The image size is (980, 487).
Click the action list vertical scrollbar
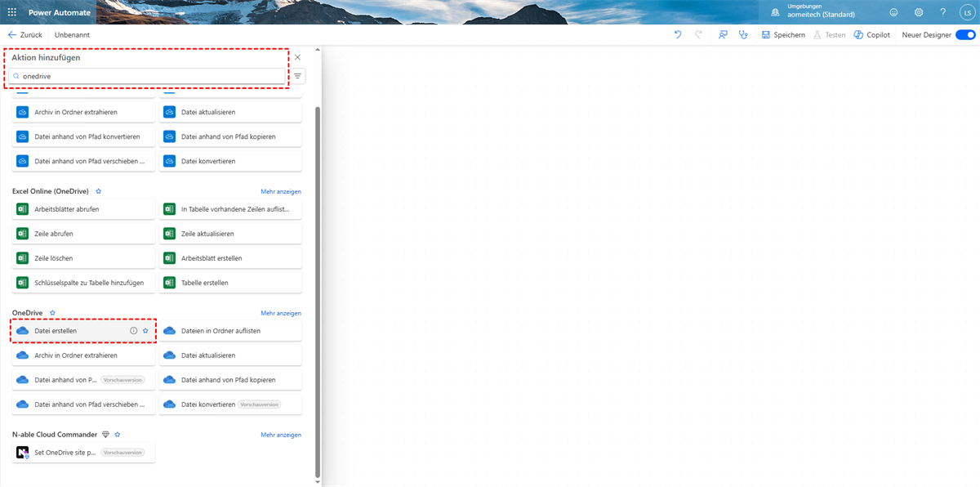318,290
